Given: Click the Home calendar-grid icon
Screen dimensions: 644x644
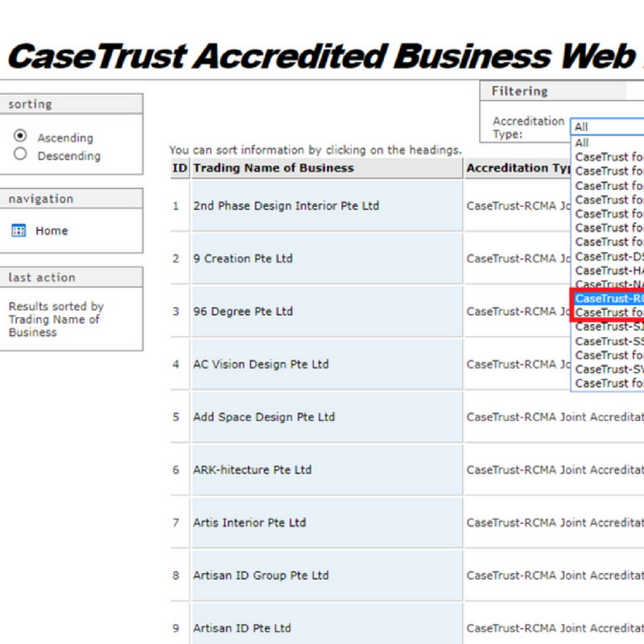Looking at the screenshot, I should 19,230.
